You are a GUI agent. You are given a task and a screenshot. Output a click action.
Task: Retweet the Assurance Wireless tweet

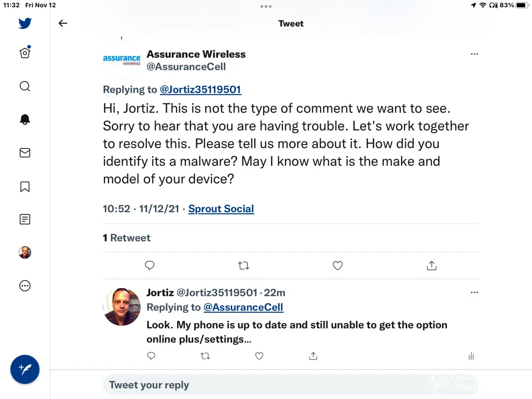tap(243, 265)
